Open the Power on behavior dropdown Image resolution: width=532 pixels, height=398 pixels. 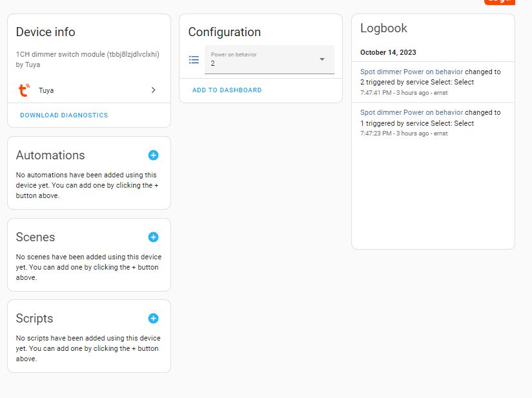(x=322, y=59)
